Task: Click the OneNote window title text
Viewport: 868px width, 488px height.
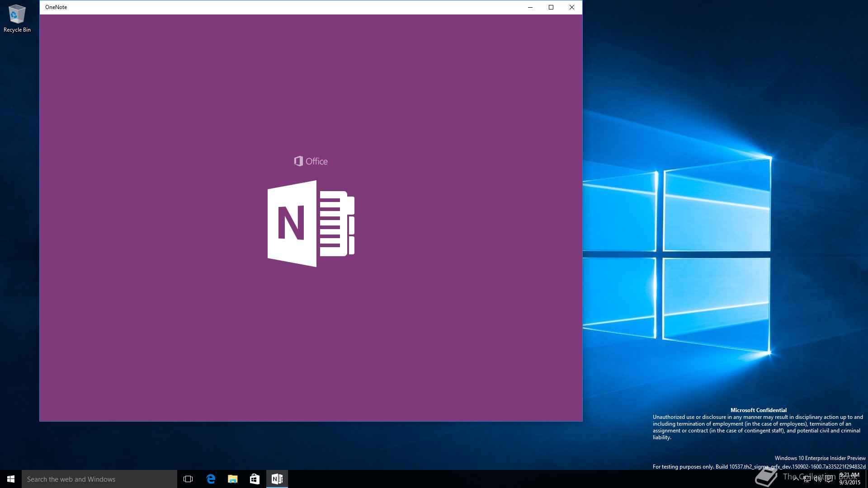Action: 56,7
